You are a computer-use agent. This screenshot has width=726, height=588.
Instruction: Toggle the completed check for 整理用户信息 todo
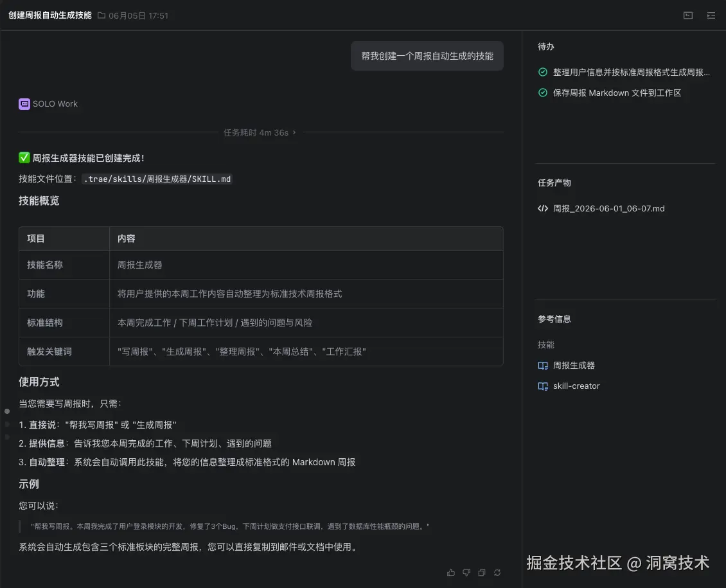543,72
